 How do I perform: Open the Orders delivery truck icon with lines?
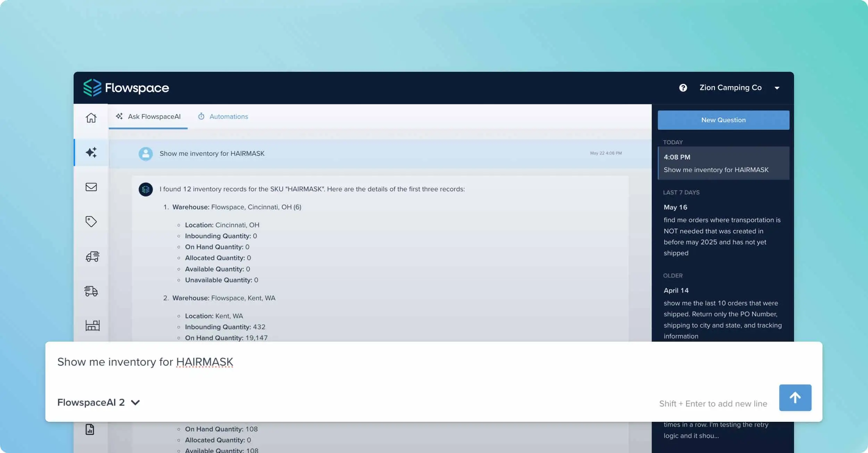pos(92,256)
